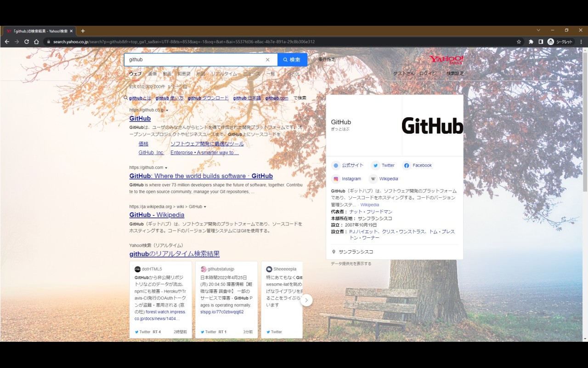Image resolution: width=588 pixels, height=368 pixels.
Task: Click the magnifier icon on the 検索 button
Action: (284, 59)
